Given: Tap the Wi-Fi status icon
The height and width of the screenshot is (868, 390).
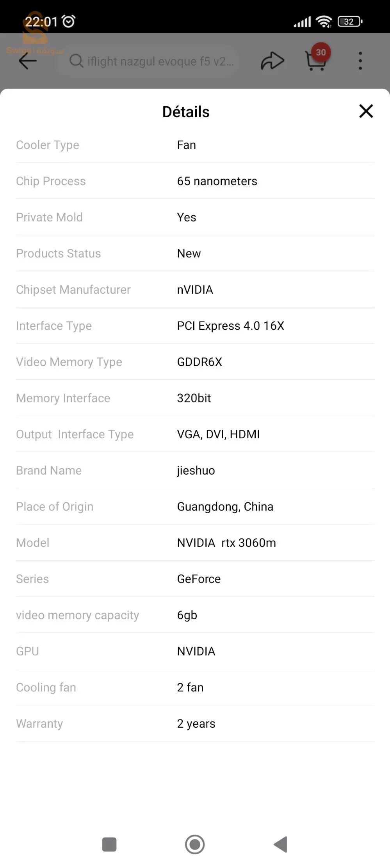Looking at the screenshot, I should pos(324,21).
